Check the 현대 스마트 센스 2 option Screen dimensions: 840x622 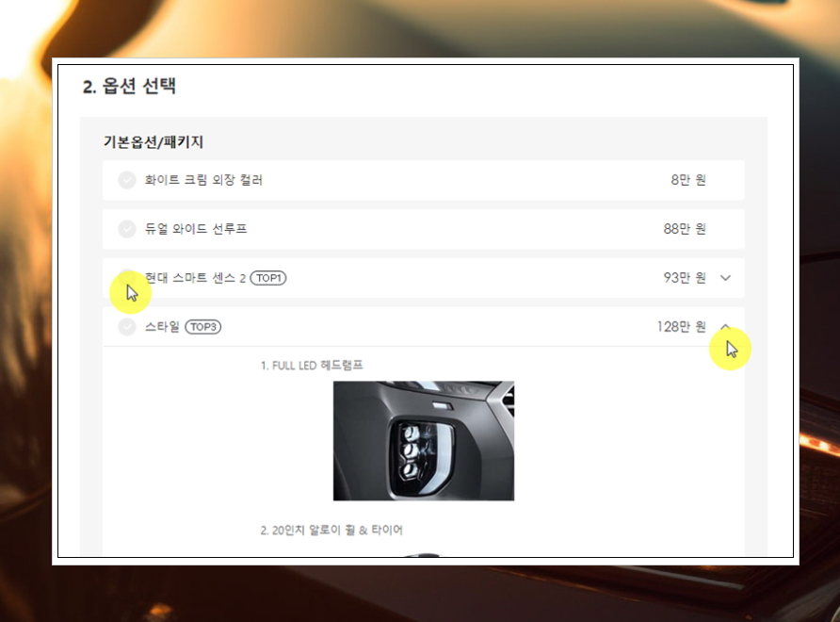pos(127,278)
